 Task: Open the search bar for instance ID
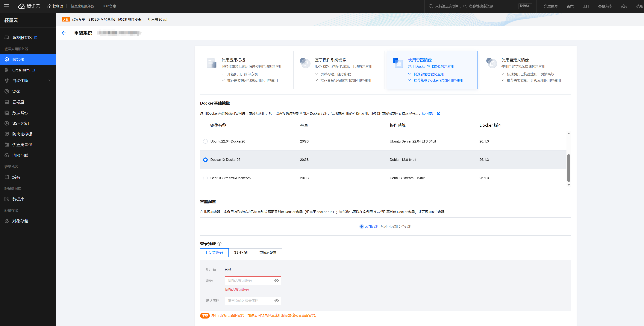click(463, 6)
